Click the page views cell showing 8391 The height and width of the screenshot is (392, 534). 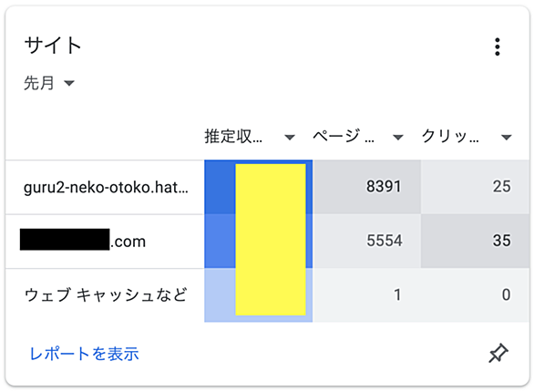pyautogui.click(x=367, y=187)
